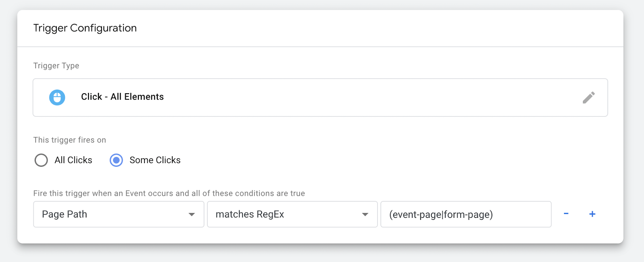Click empty space inside the trigger type box

[362, 97]
